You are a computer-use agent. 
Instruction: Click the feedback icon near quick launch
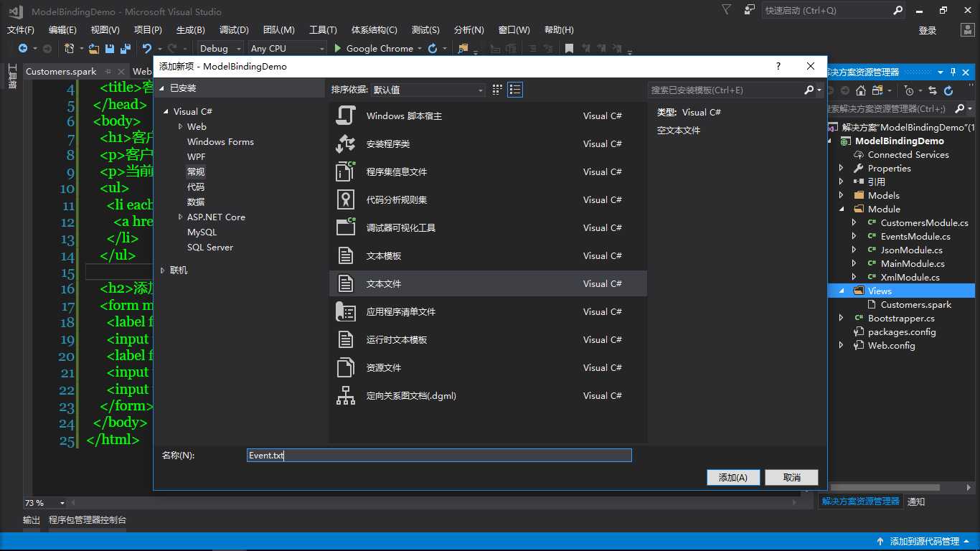(x=750, y=10)
